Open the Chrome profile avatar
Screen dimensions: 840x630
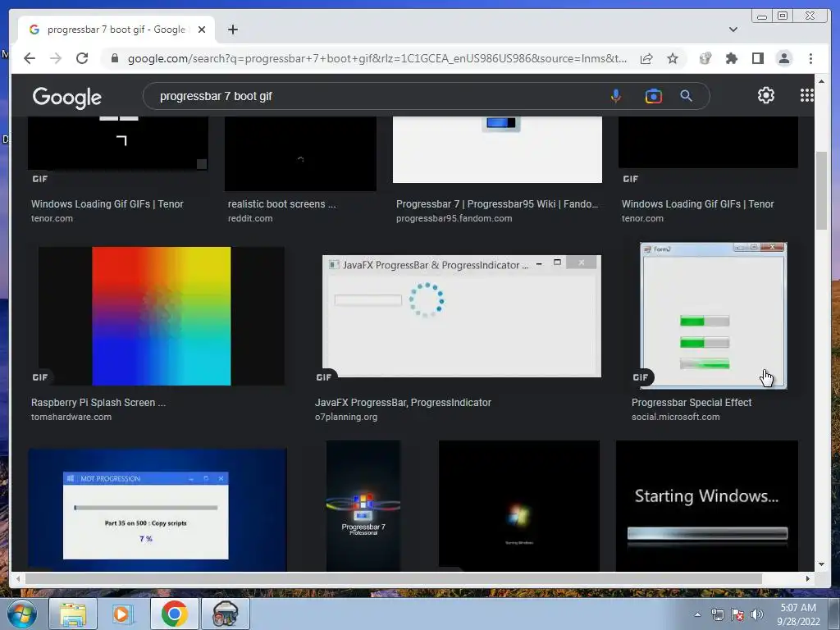pyautogui.click(x=784, y=58)
